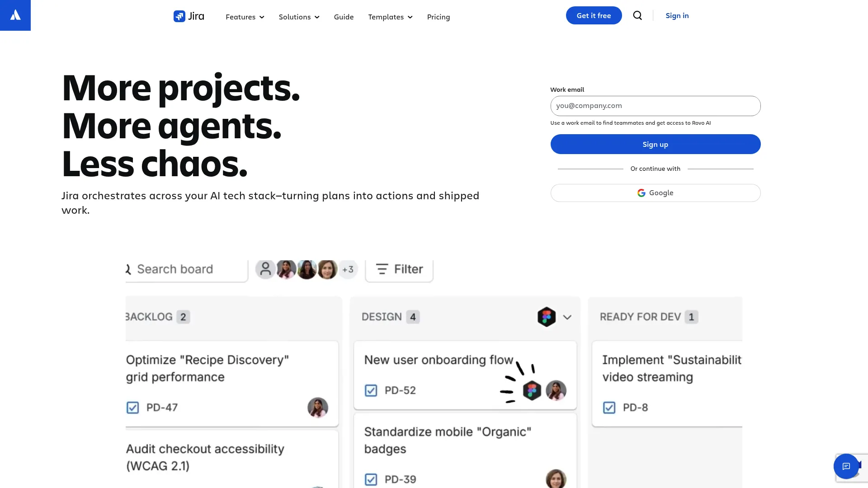Expand the Solutions menu

(x=299, y=17)
